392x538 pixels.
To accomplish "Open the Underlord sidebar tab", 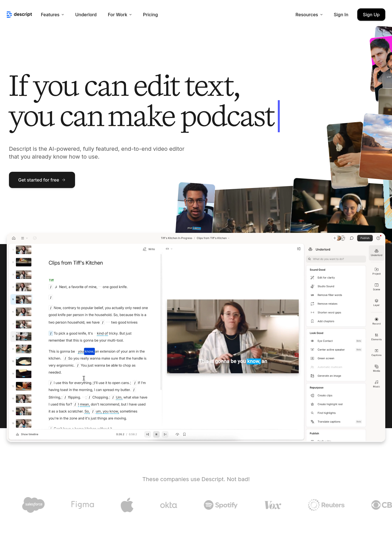I will pyautogui.click(x=376, y=253).
